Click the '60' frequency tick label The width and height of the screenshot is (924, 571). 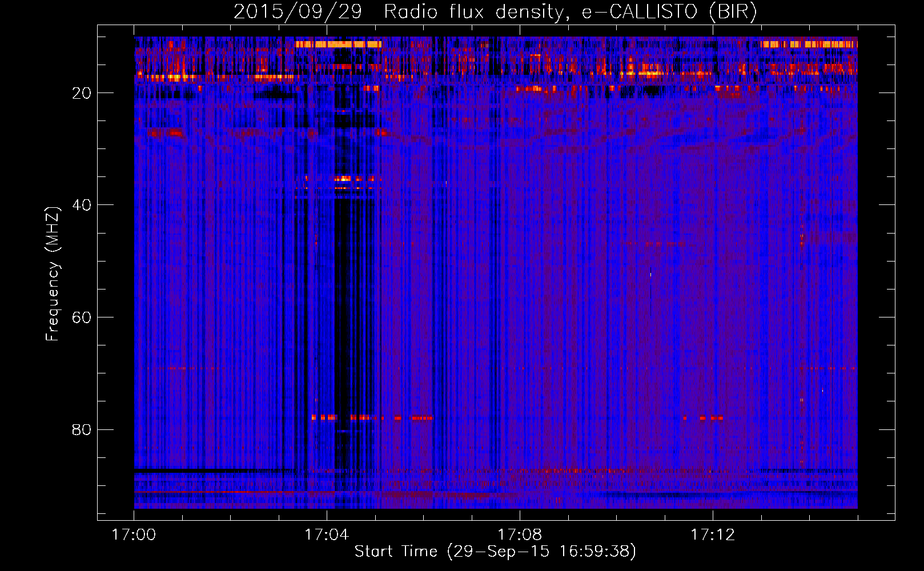(x=82, y=317)
